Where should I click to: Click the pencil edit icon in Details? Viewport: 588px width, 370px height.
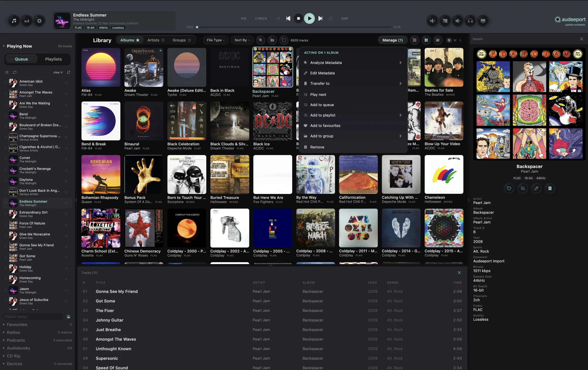tap(536, 188)
